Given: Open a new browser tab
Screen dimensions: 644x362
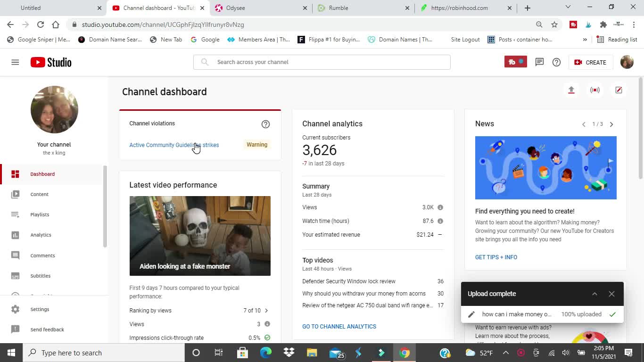Looking at the screenshot, I should point(528,8).
